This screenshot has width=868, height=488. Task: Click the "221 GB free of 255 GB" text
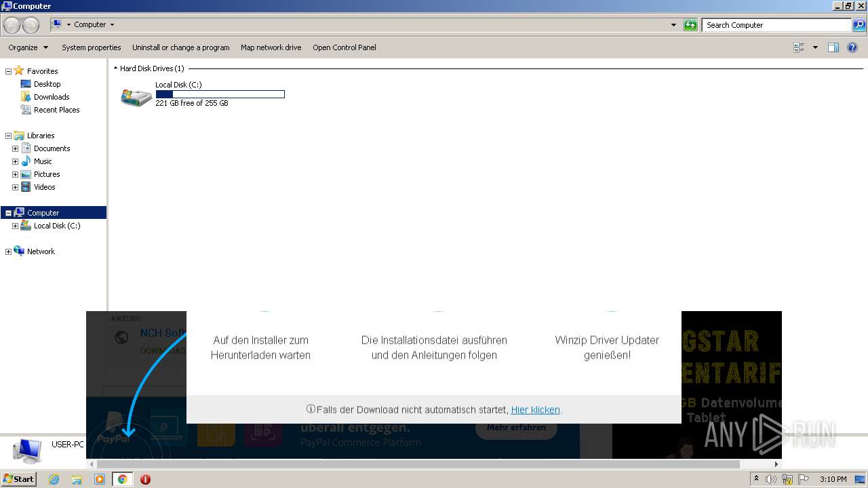click(x=192, y=103)
